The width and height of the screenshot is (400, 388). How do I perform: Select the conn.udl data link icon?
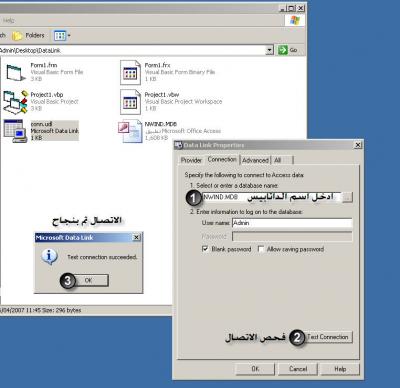coord(15,131)
